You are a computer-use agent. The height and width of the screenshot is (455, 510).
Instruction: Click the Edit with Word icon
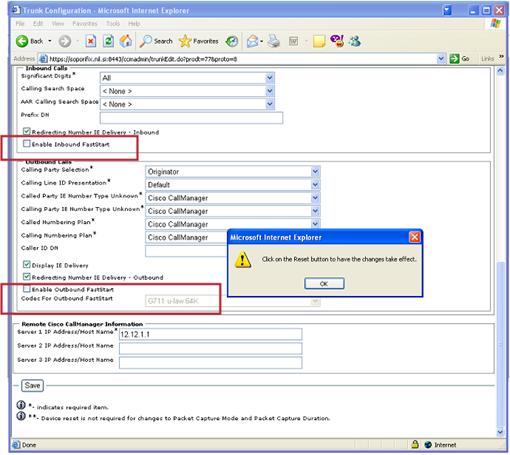tap(293, 41)
